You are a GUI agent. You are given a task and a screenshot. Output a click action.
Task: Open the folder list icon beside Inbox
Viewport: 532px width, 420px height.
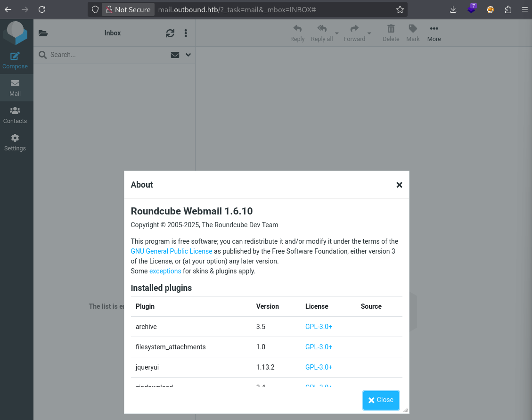click(x=43, y=33)
